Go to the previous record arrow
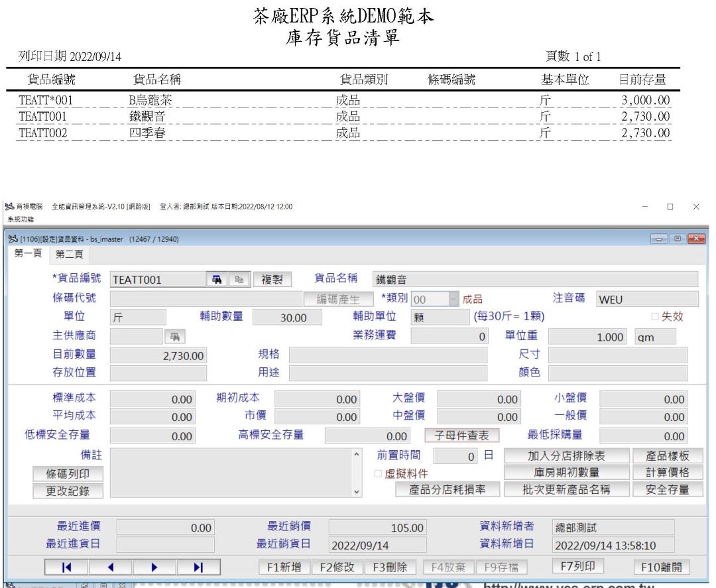The width and height of the screenshot is (716, 588). [111, 567]
